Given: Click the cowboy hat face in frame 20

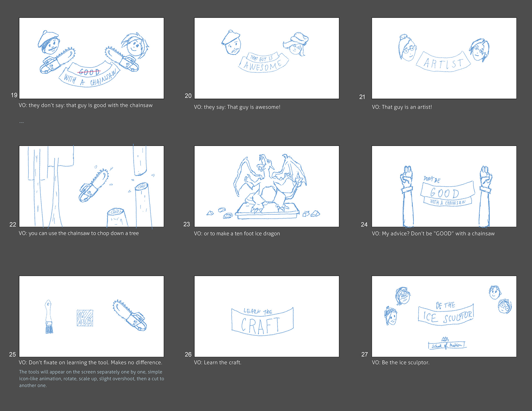Looking at the screenshot, I should [x=296, y=44].
